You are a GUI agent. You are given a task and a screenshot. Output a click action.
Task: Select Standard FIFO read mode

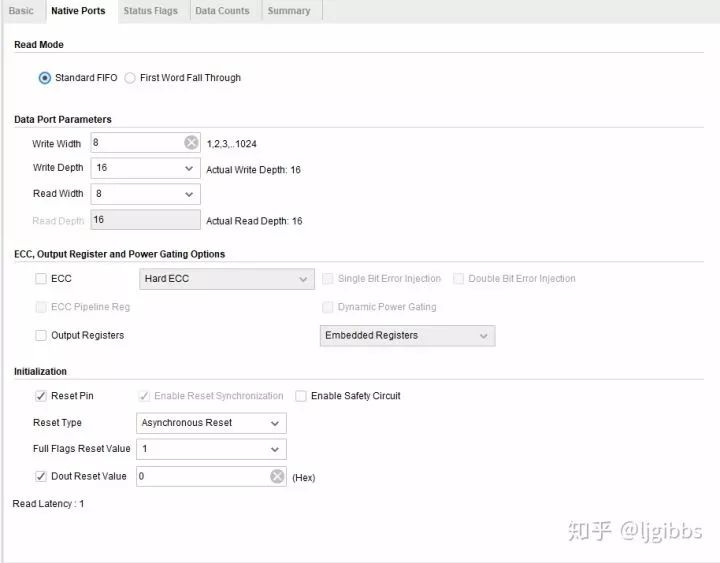[45, 78]
